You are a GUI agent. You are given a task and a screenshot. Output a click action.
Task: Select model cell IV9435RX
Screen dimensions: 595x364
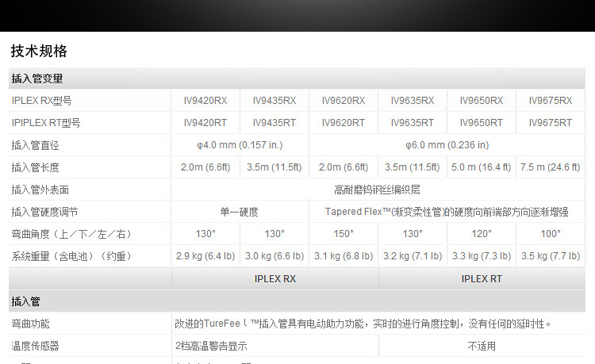pyautogui.click(x=274, y=101)
